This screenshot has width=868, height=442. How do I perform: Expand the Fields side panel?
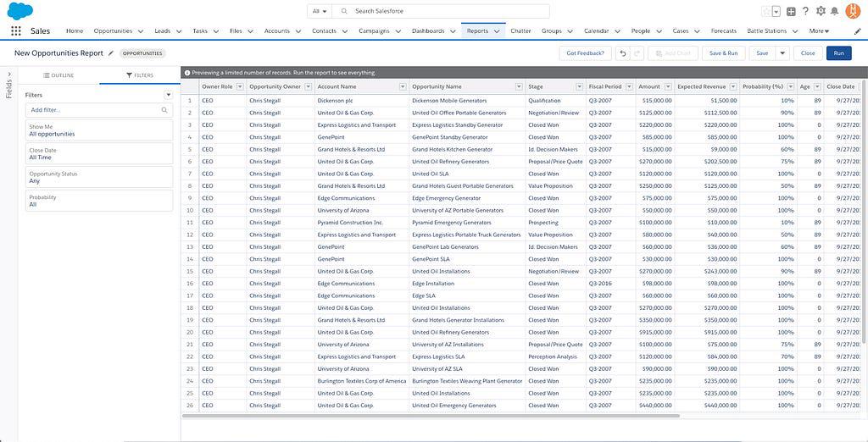(x=8, y=83)
